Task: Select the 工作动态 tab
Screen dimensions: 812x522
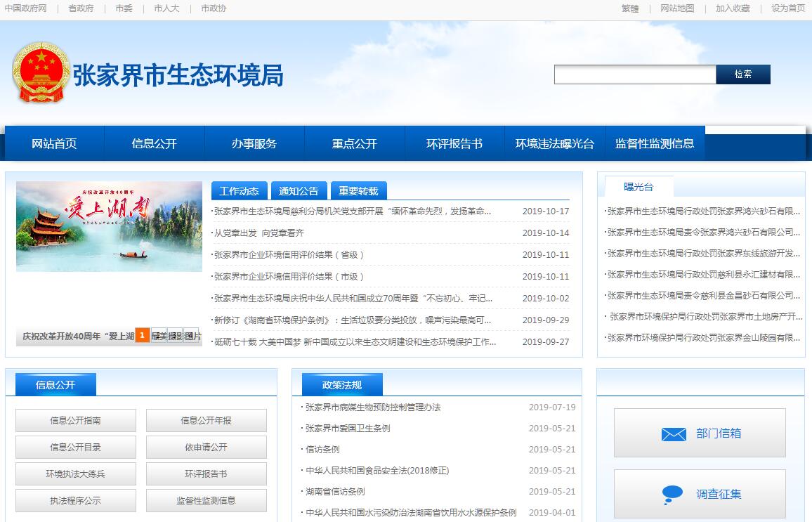Action: point(239,191)
